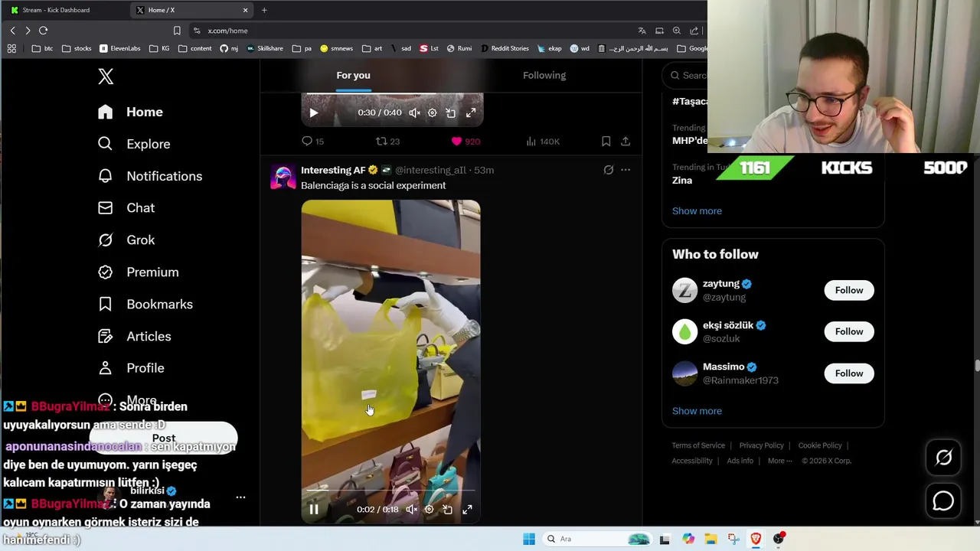980x551 pixels.
Task: View analytics showing 140K views
Action: (543, 142)
